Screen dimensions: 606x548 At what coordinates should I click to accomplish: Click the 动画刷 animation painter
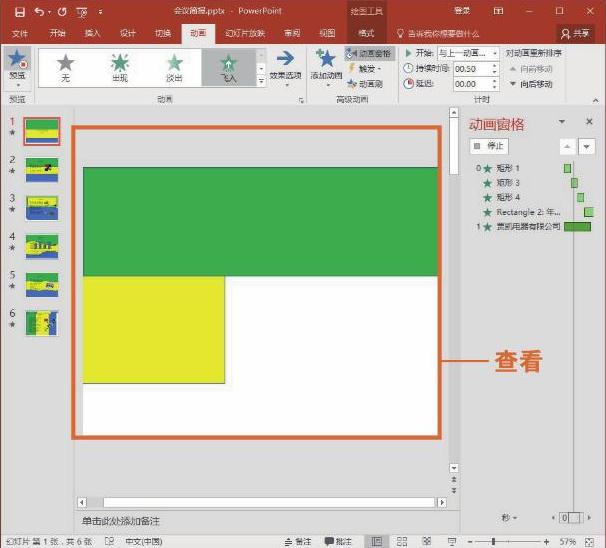(365, 83)
